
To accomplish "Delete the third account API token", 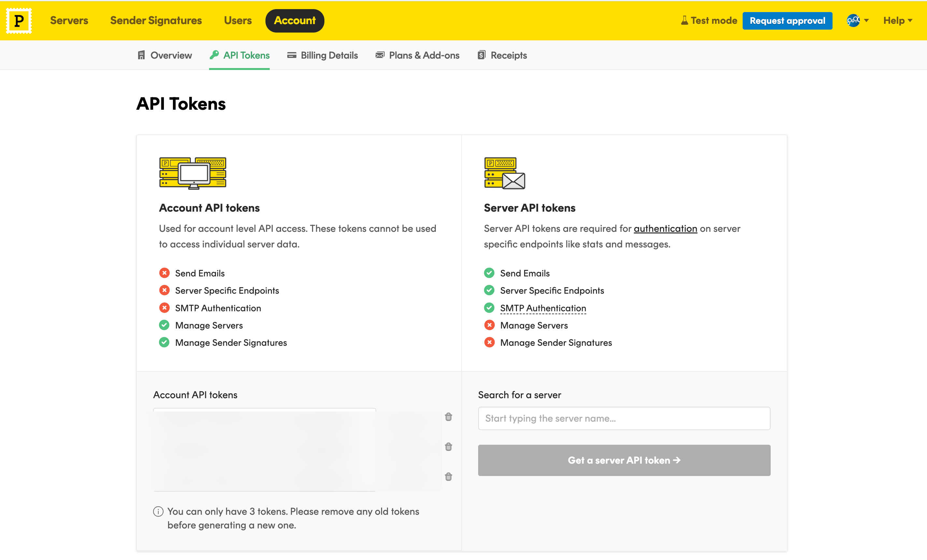I will [448, 477].
